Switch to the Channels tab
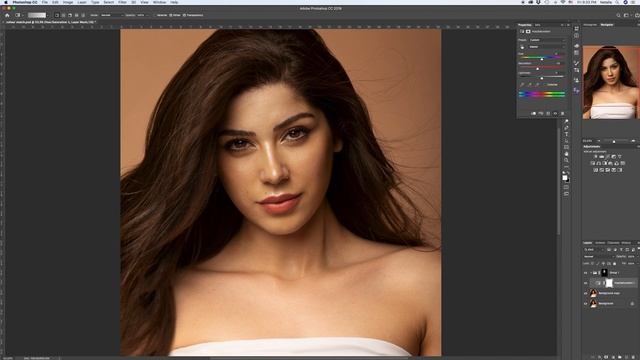640x360 pixels. point(613,243)
